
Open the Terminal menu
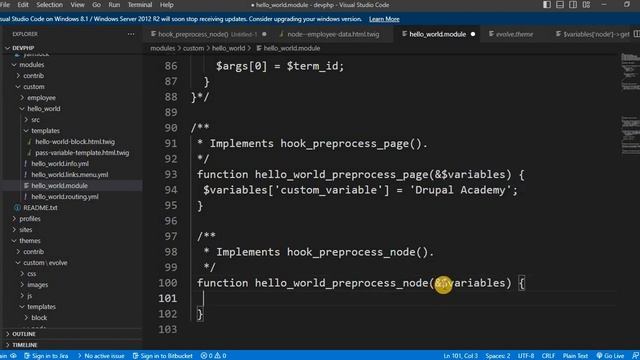point(140,5)
